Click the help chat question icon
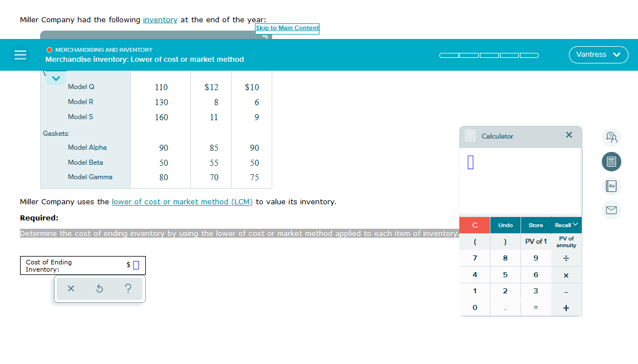The image size is (638, 364). click(611, 137)
